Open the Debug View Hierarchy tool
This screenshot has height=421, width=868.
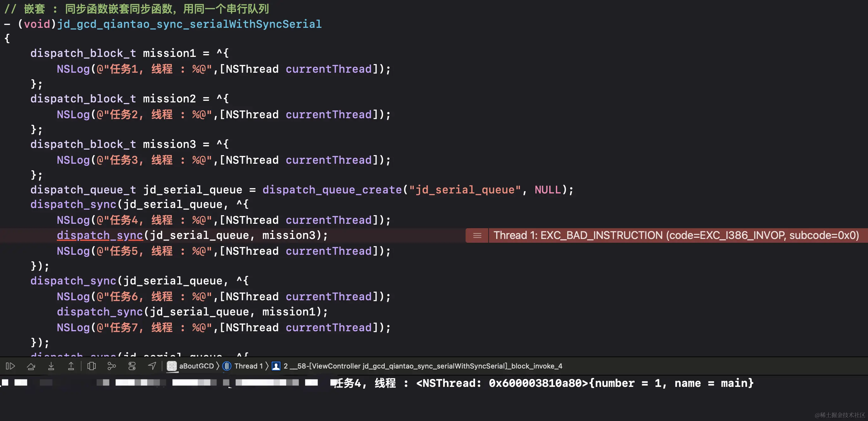[x=92, y=366]
